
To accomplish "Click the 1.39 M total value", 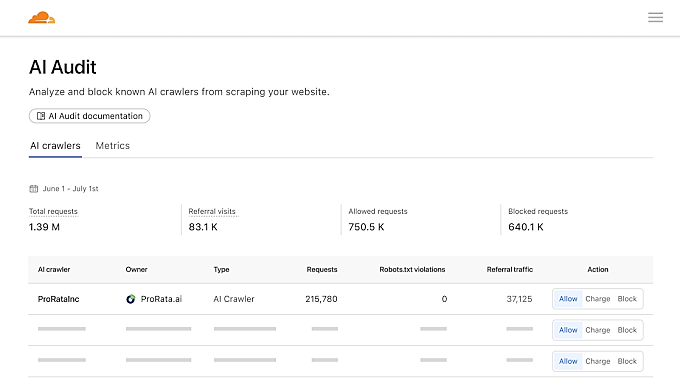I will coord(44,227).
